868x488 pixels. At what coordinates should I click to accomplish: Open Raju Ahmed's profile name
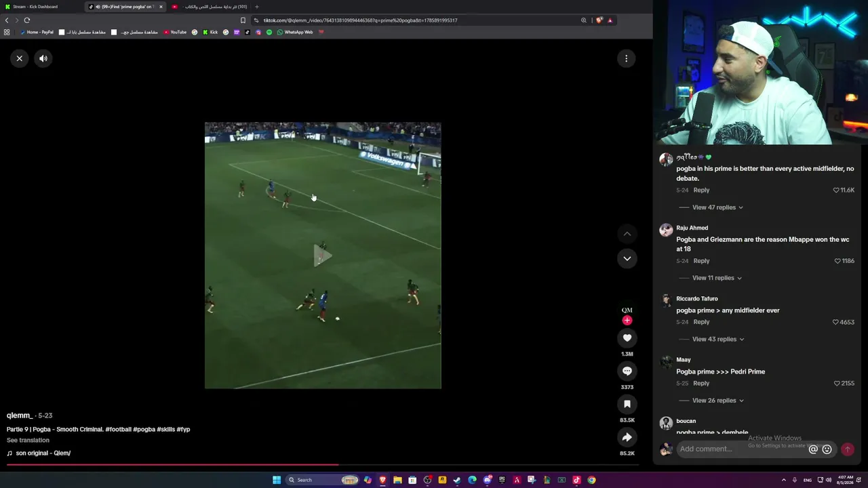click(692, 228)
